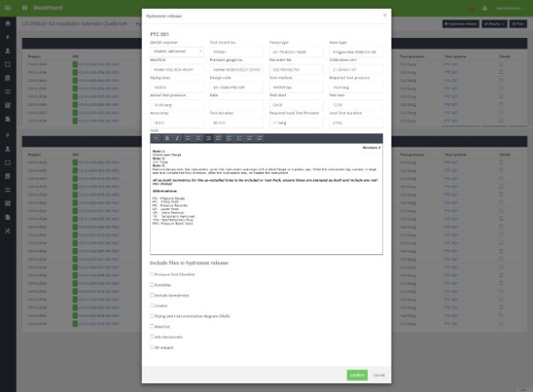
Task: Check Piping and instrumentation diagram (P&ID)
Action: click(x=152, y=316)
